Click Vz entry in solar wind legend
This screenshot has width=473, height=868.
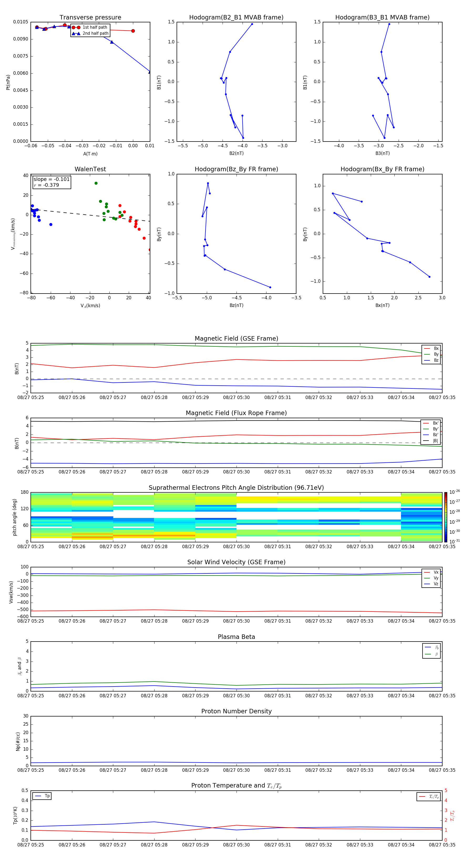point(431,584)
